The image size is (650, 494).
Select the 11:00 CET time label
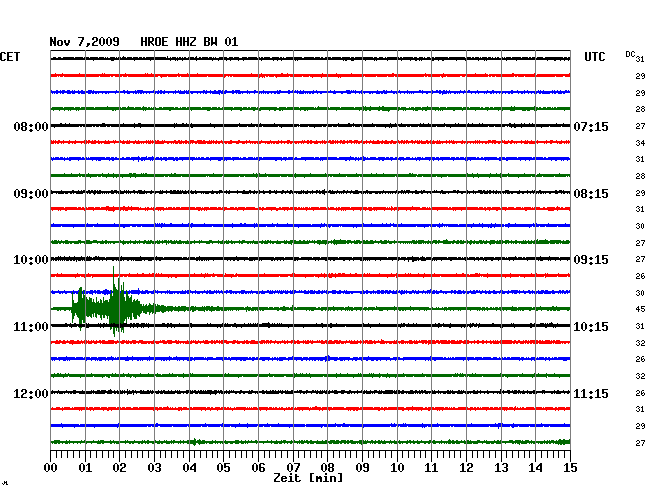pyautogui.click(x=31, y=327)
